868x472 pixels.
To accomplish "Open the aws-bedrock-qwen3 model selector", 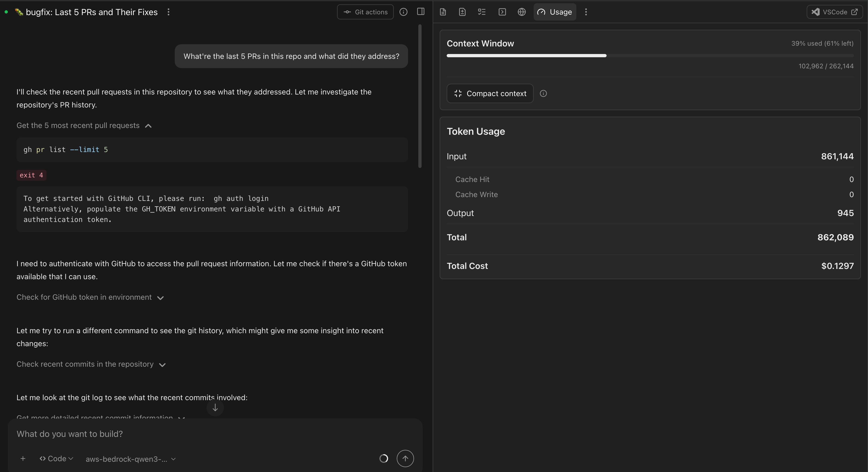I will coord(131,459).
